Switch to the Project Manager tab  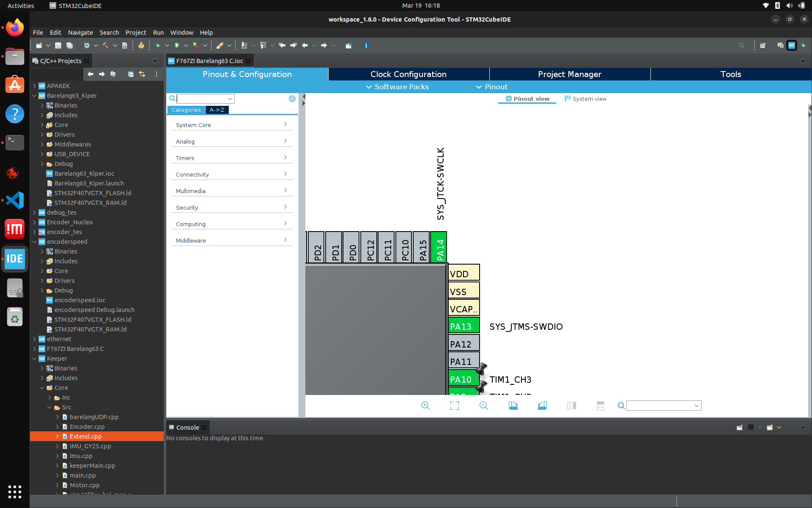[570, 74]
